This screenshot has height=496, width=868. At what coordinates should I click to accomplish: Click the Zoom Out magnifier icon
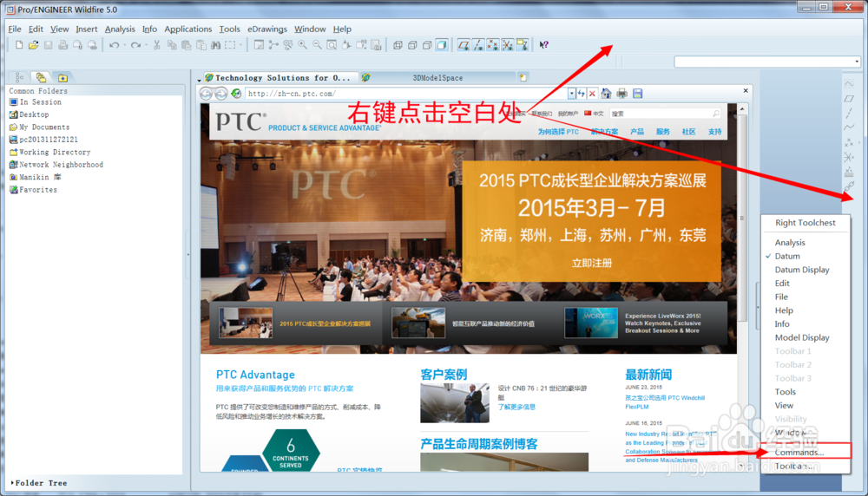(317, 45)
